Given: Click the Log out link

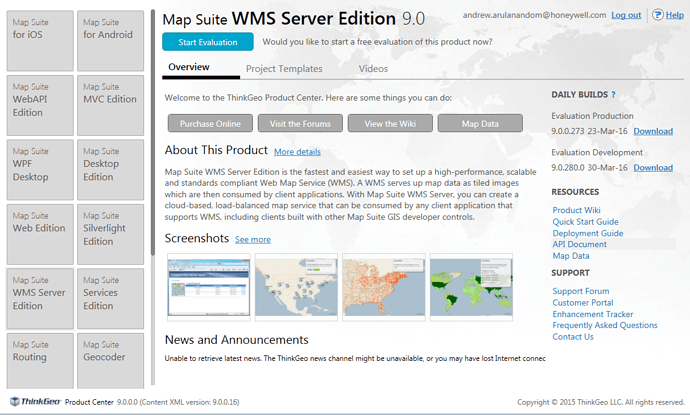Looking at the screenshot, I should pyautogui.click(x=626, y=15).
